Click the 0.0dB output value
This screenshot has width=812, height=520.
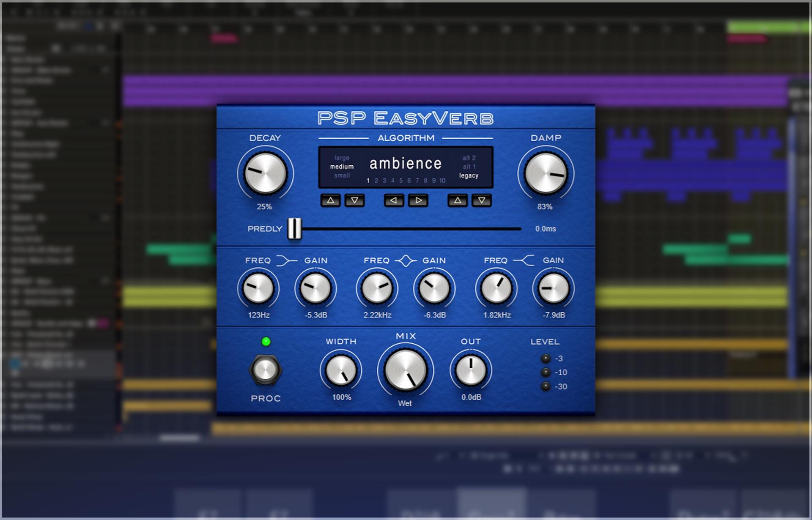471,397
